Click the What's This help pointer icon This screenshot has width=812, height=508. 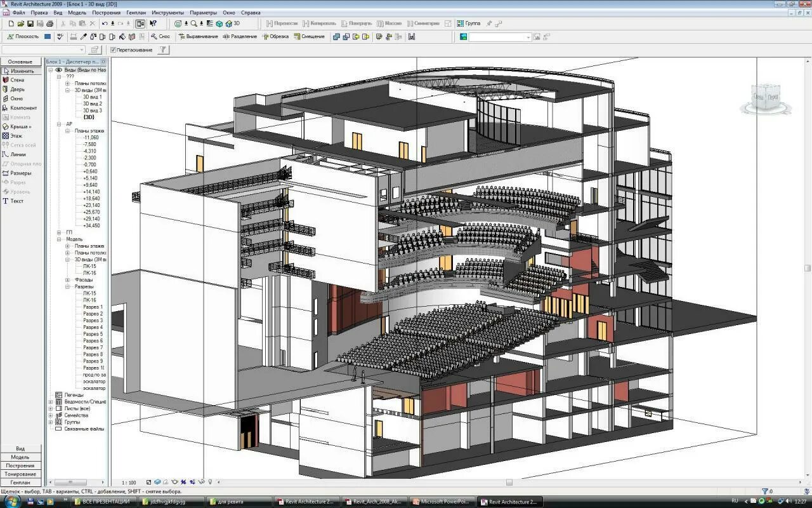click(153, 23)
